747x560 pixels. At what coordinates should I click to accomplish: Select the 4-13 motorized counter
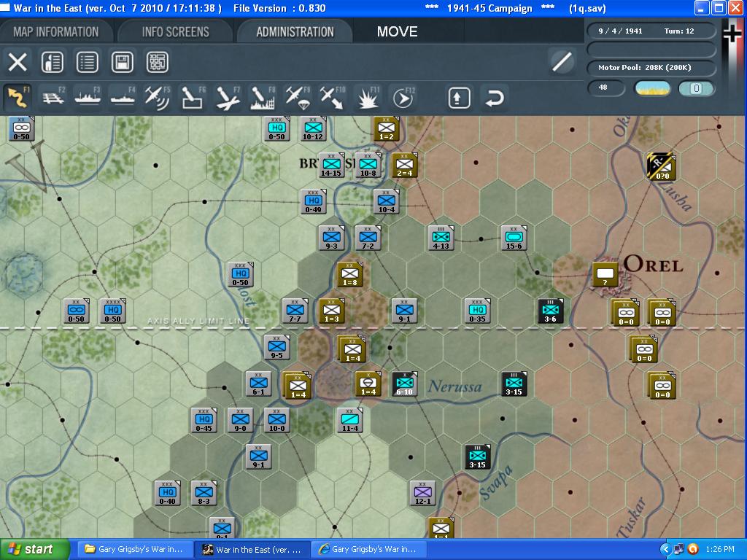(x=441, y=238)
